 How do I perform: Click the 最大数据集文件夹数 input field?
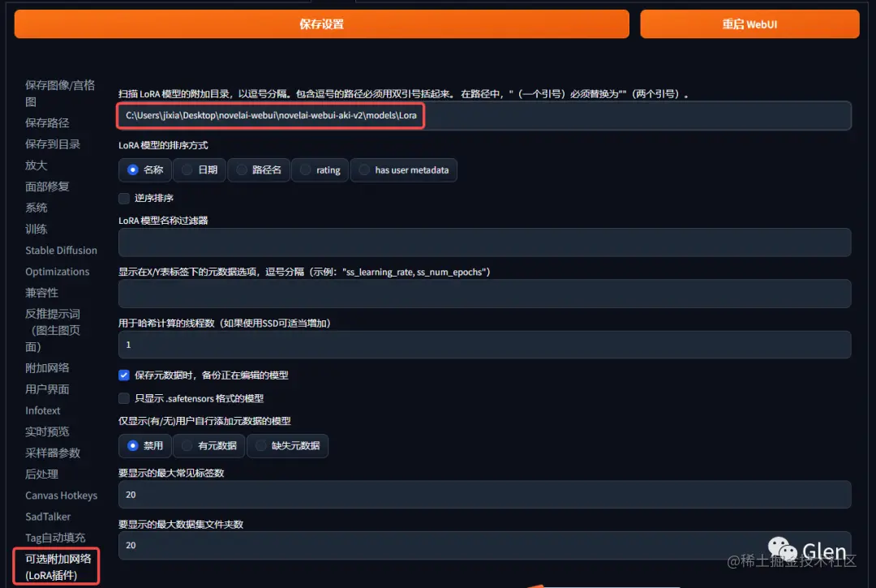(484, 545)
